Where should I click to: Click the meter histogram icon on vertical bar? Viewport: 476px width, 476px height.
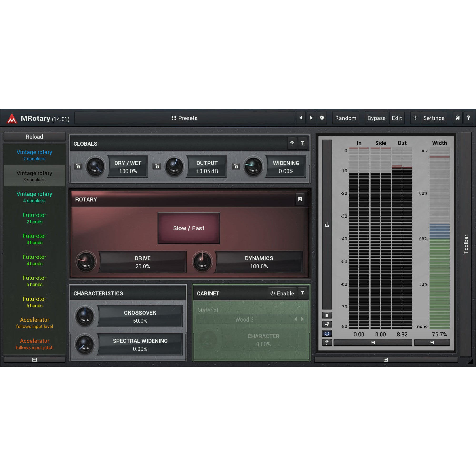[327, 224]
